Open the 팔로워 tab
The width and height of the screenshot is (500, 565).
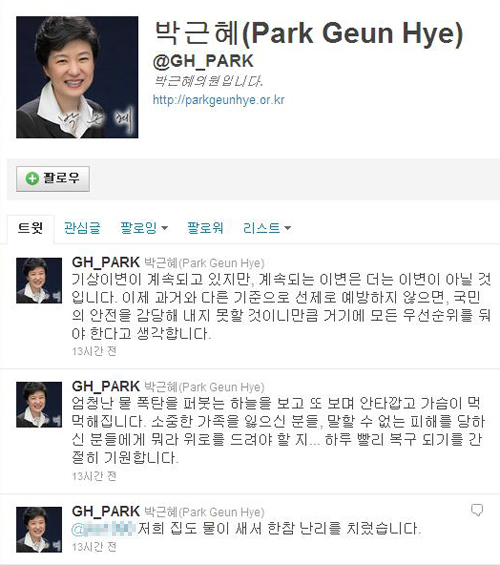205,228
